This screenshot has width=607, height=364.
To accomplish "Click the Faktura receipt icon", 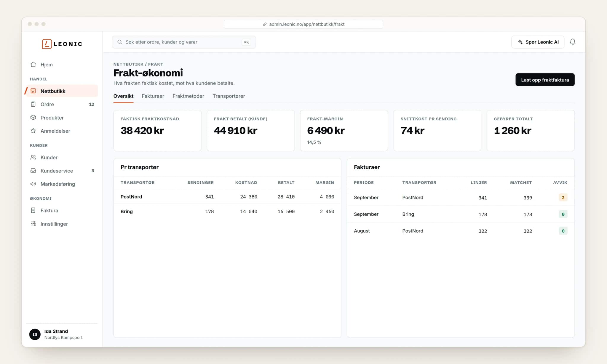I will (33, 210).
